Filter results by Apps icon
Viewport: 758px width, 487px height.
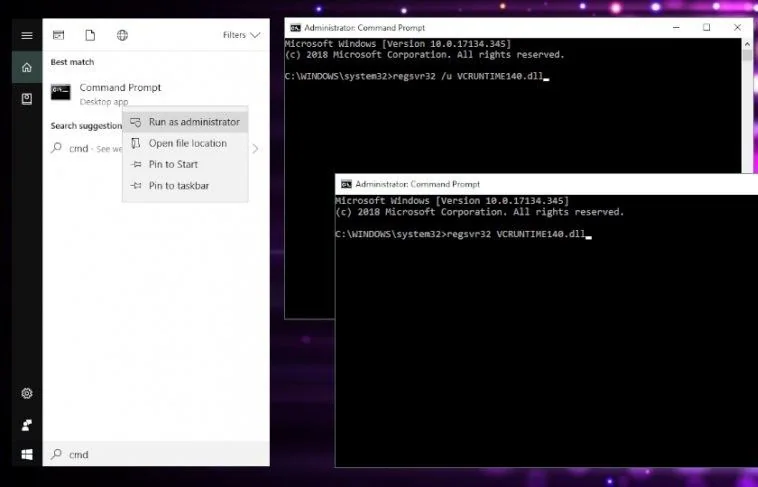(58, 35)
